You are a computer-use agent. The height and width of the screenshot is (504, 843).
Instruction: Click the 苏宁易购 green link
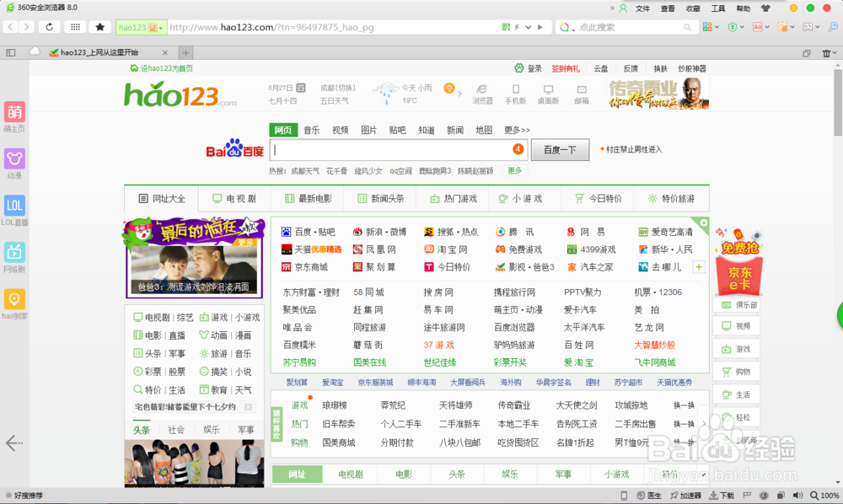(299, 362)
